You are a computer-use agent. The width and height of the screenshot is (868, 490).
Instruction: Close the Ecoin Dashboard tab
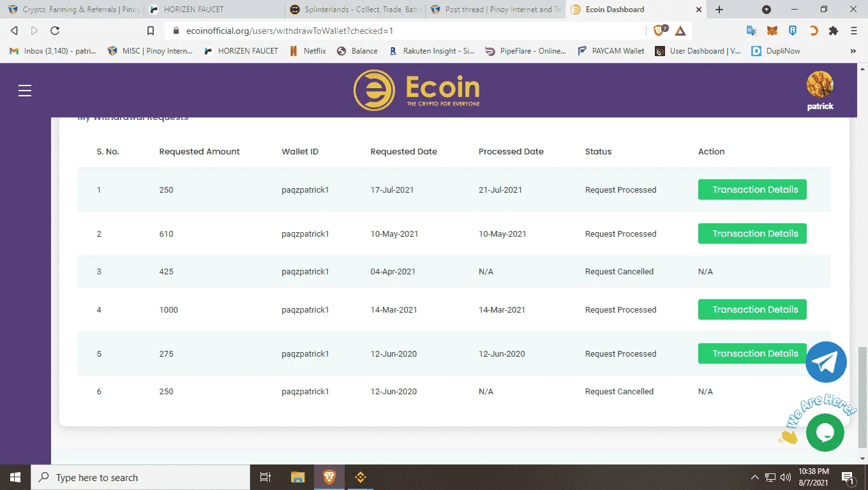[x=699, y=10]
